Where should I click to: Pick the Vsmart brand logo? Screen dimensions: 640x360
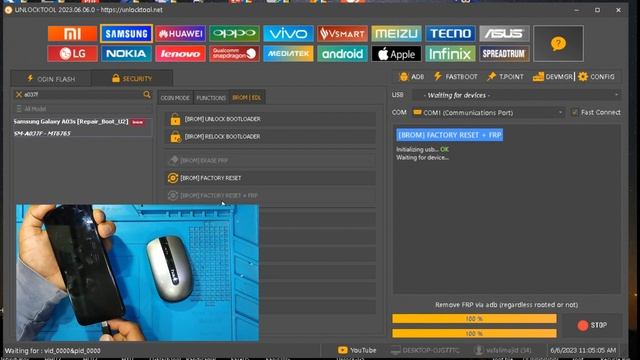[342, 33]
